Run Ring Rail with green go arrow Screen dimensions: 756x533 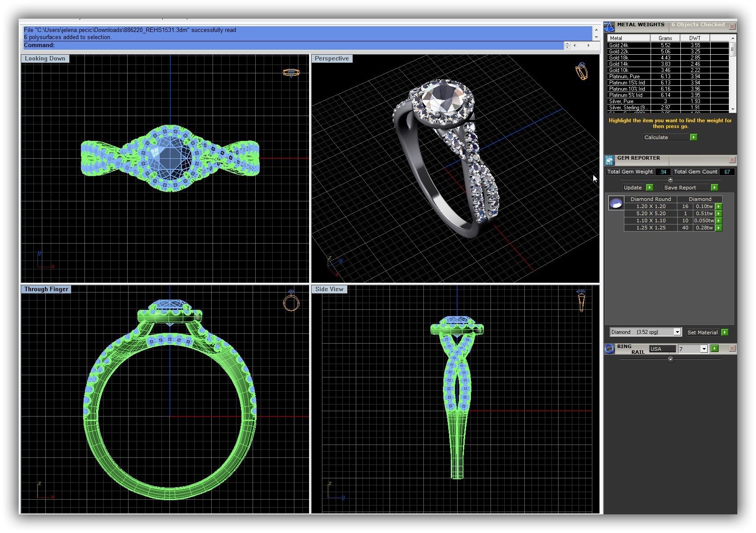715,349
